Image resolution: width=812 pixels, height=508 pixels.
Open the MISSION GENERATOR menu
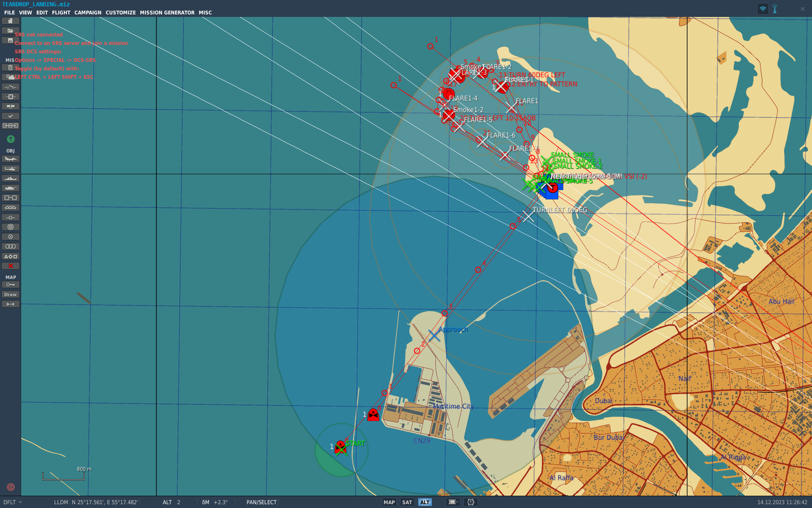click(167, 13)
